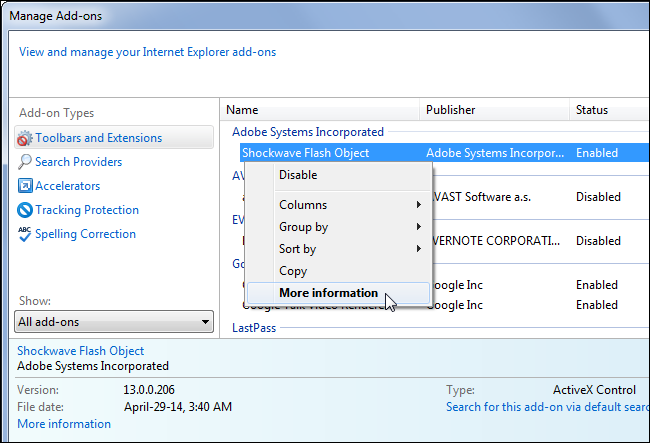Viewport: 650px width, 443px height.
Task: Sort list by Status column header
Action: coord(591,110)
